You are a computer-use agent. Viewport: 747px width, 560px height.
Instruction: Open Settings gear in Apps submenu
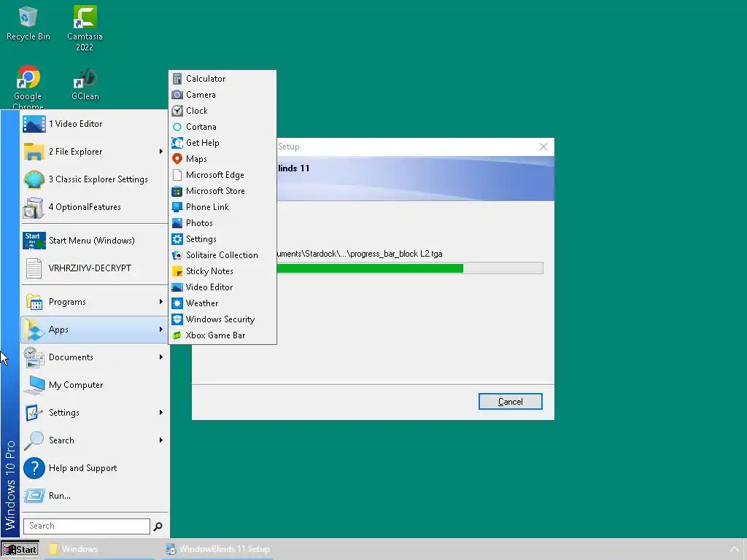point(177,239)
